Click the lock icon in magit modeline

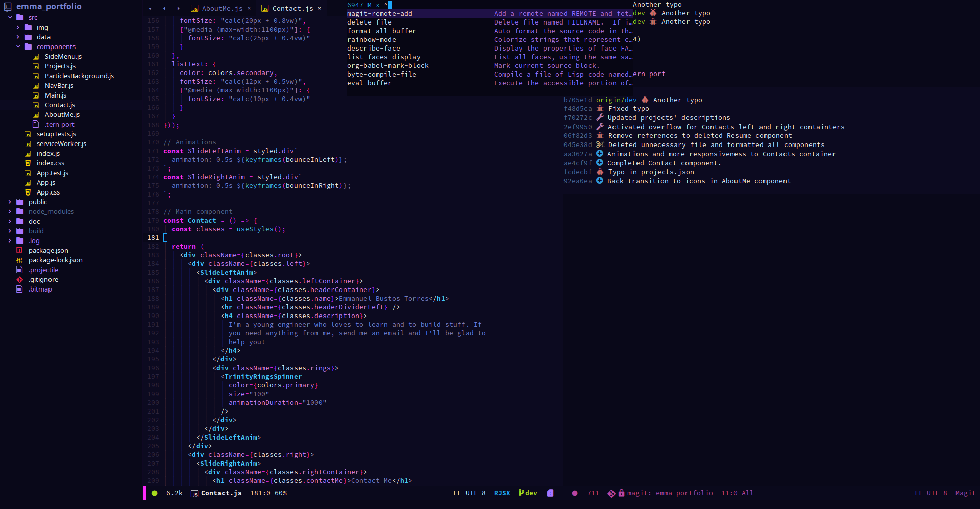[x=621, y=493]
